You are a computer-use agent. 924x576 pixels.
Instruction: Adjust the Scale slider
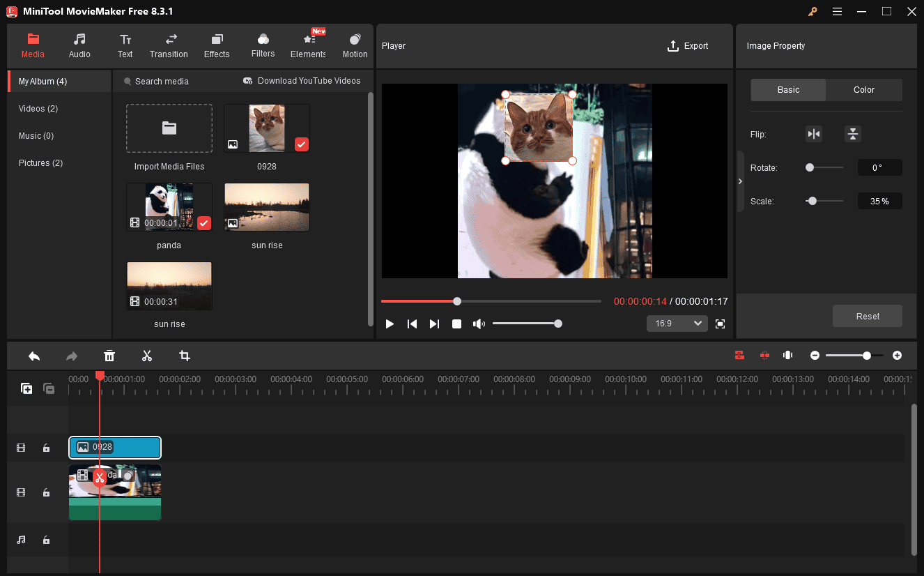tap(813, 201)
